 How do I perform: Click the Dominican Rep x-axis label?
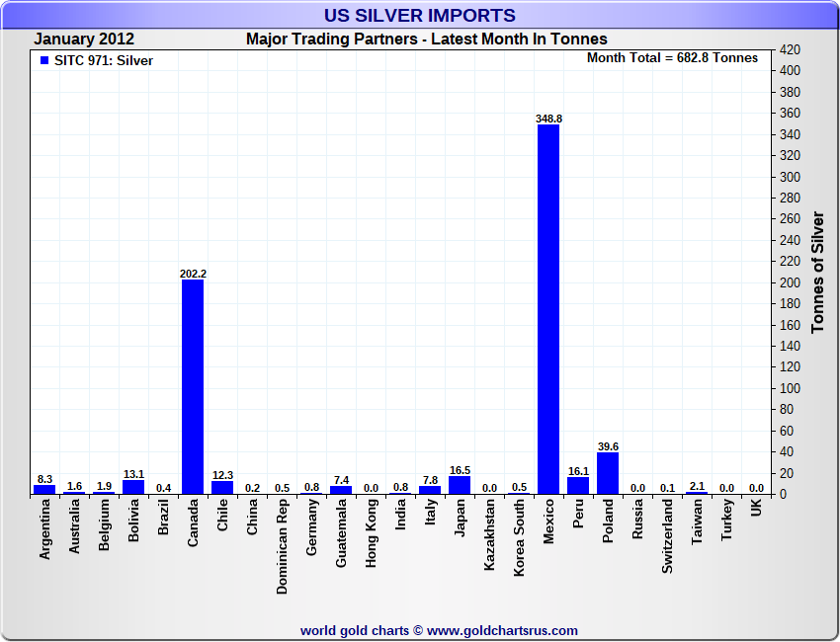click(283, 544)
